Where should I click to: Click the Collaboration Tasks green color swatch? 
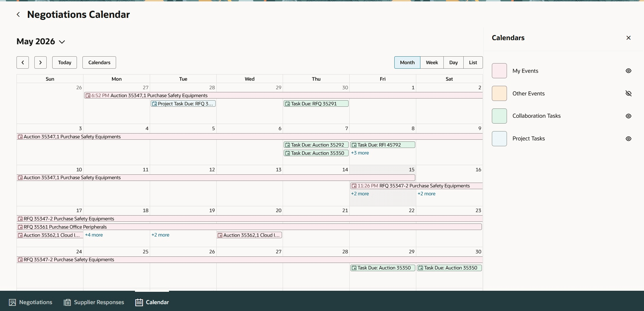coord(499,116)
